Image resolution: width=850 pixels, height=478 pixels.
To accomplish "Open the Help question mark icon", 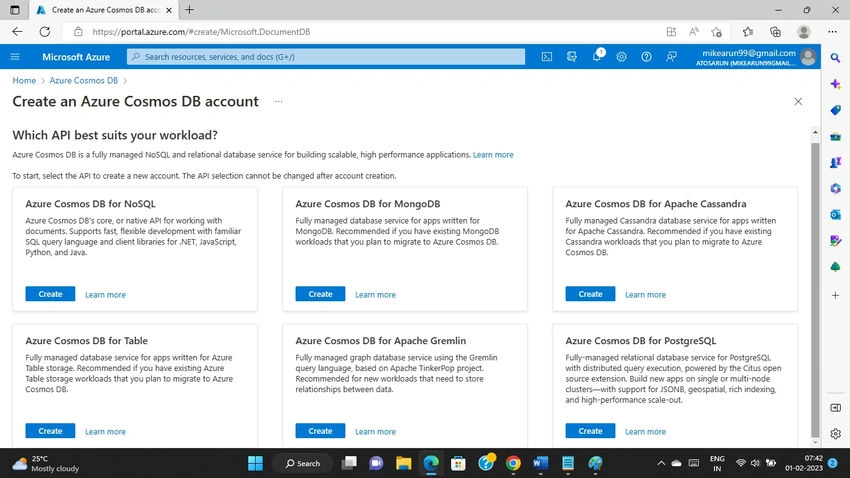I will tap(646, 56).
